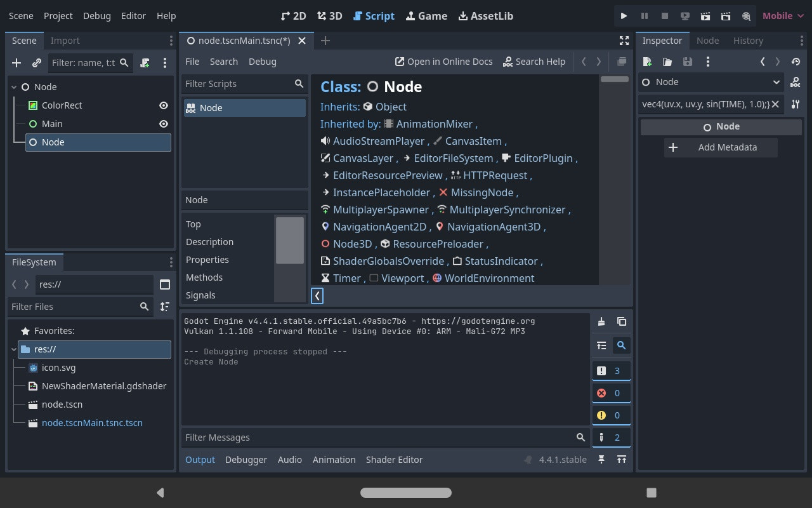Click Open in Online Docs
This screenshot has height=508, width=812.
click(444, 62)
